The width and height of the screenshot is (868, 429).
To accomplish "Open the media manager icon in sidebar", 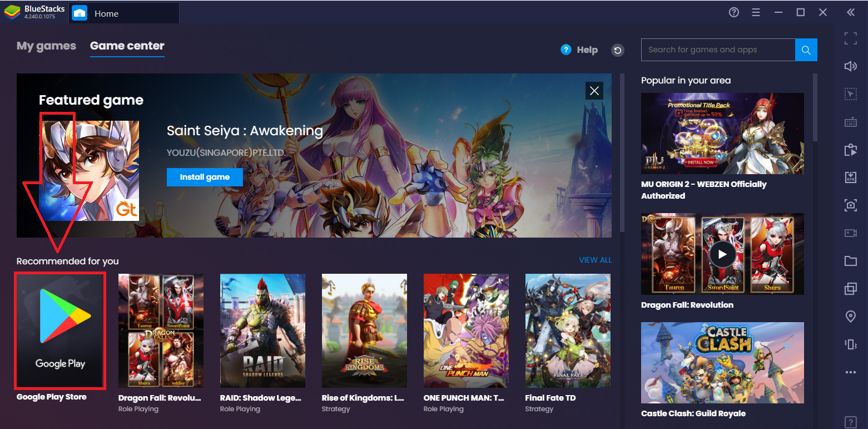I will [x=850, y=150].
